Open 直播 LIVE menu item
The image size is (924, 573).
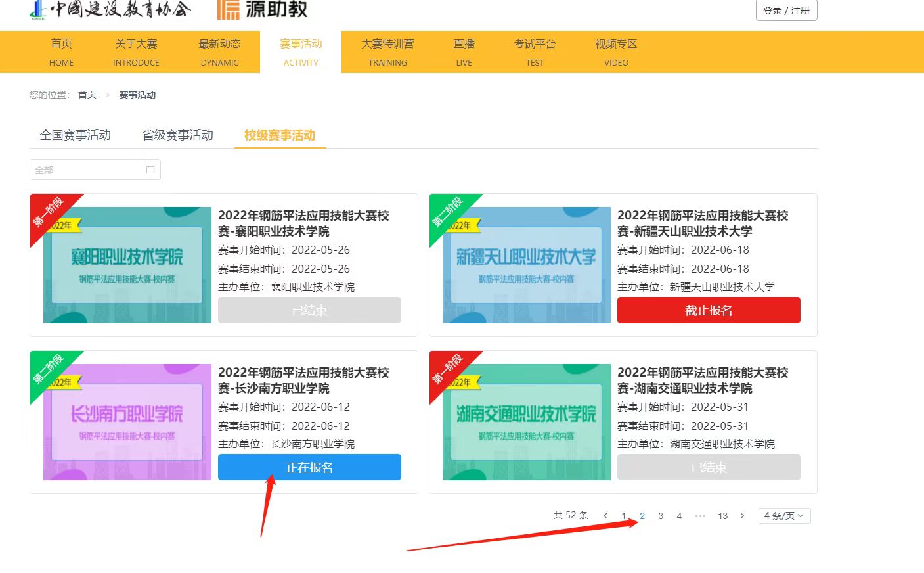pos(464,52)
